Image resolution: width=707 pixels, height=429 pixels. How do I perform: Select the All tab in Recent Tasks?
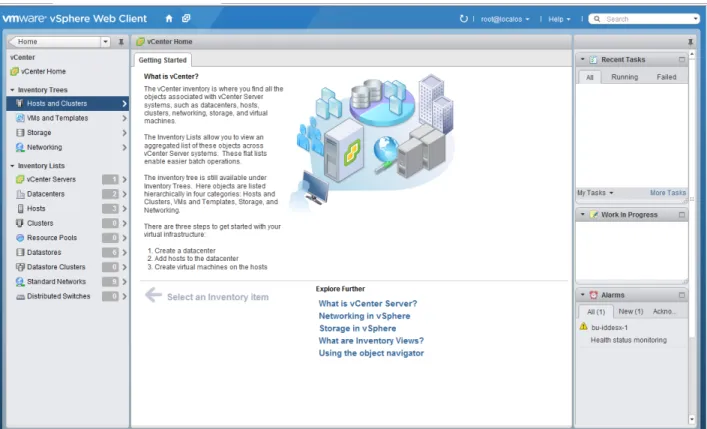(x=589, y=77)
